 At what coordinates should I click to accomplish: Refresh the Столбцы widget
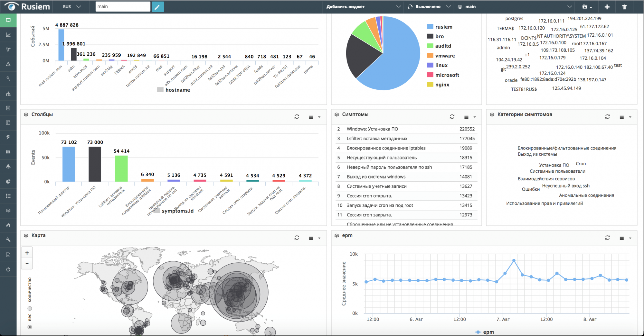(x=297, y=117)
